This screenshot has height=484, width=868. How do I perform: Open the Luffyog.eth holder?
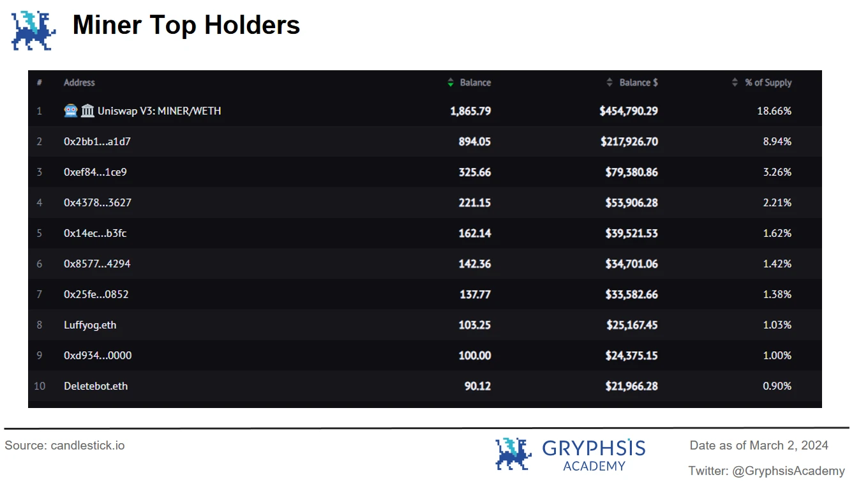(x=90, y=325)
